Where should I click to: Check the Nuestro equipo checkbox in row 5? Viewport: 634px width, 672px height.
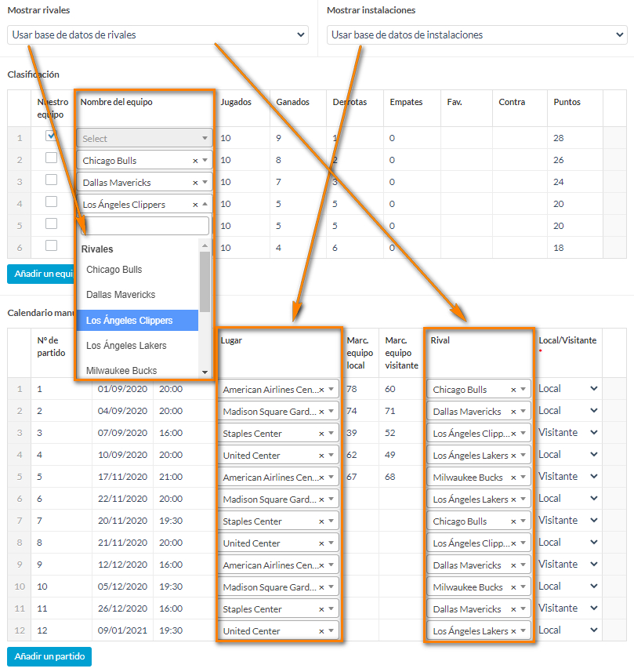52,223
